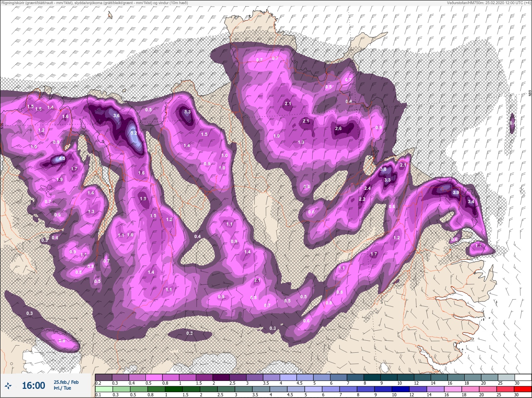
Task: Click the 5.2 precipitation maximum on the map
Action: tap(134, 133)
